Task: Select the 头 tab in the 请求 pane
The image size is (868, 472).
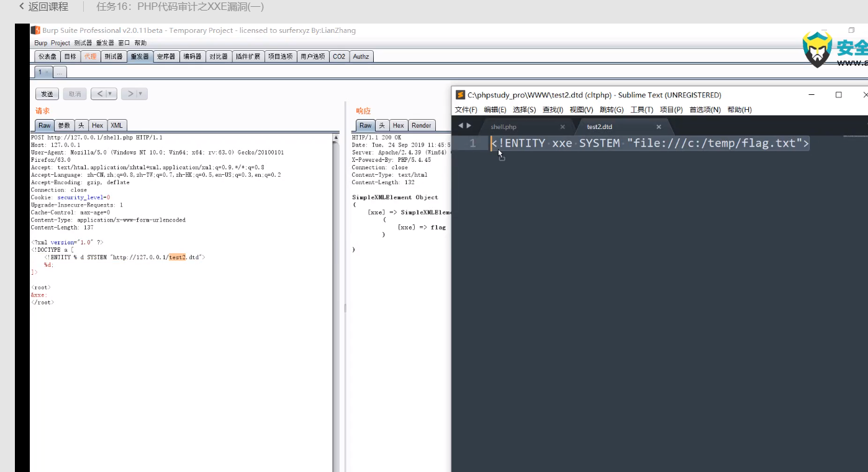Action: [81, 125]
